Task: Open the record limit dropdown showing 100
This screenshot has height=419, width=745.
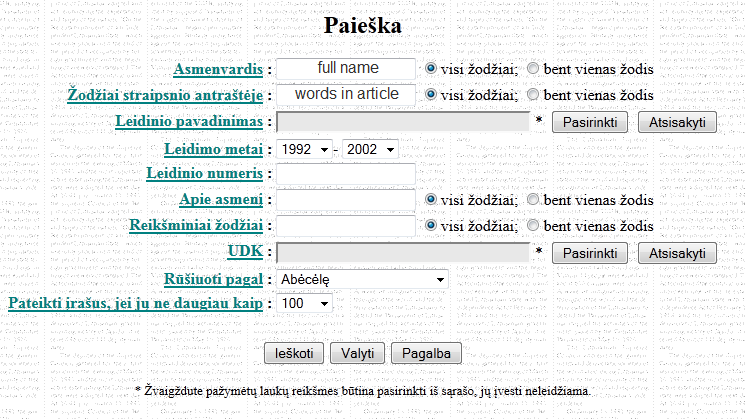Action: (304, 303)
